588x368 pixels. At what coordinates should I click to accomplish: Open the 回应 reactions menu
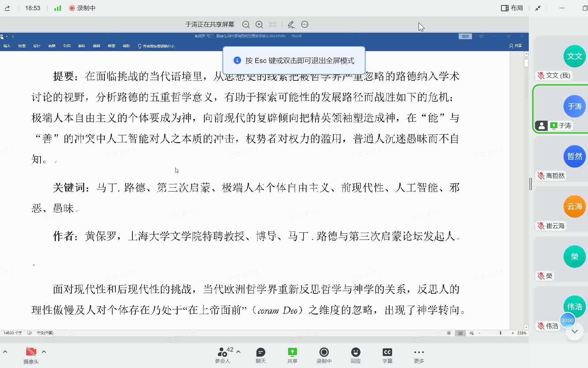(x=356, y=355)
